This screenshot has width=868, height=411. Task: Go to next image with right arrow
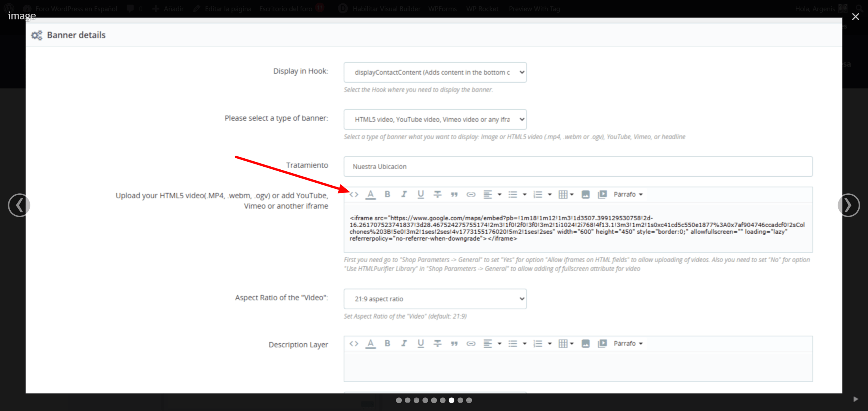click(x=848, y=205)
